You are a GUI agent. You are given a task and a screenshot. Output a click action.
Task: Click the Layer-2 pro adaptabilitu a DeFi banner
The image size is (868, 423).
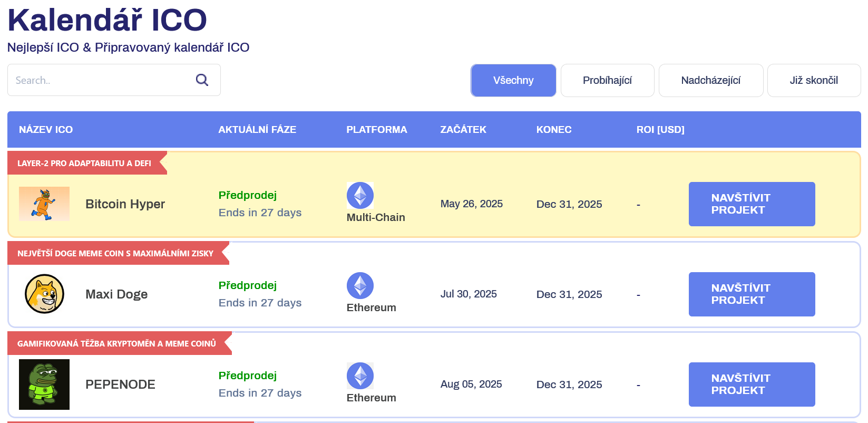[87, 164]
